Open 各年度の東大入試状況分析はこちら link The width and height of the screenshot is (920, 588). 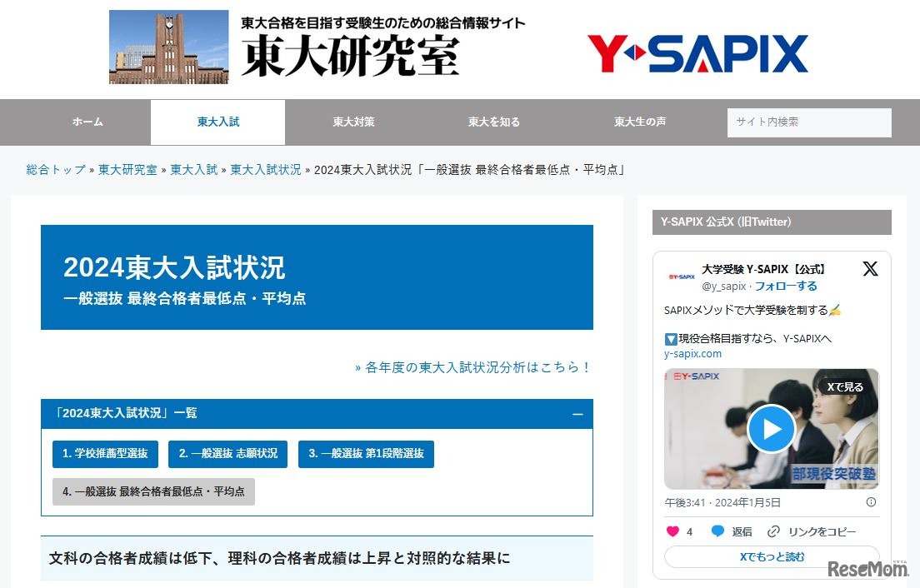pos(472,367)
